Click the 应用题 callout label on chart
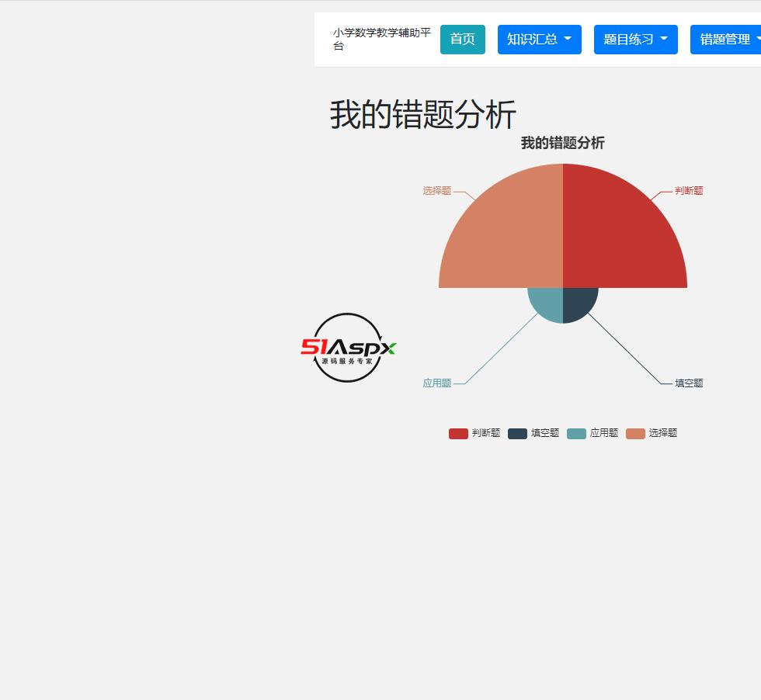 coord(436,383)
